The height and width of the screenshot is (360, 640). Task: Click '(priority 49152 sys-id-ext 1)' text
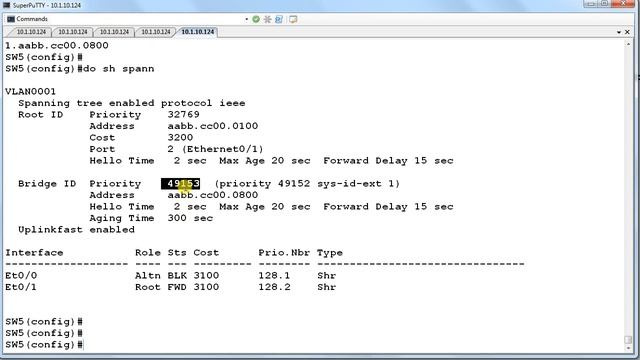(307, 184)
